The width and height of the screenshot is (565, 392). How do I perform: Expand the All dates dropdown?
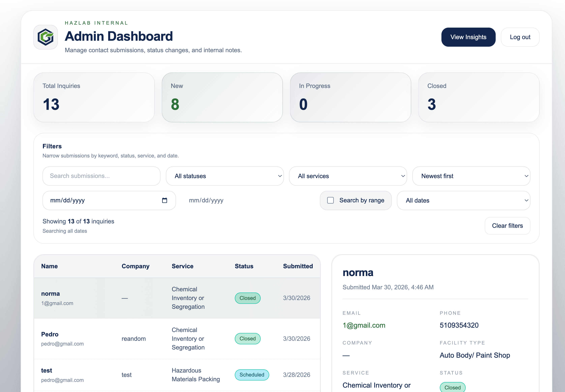pyautogui.click(x=463, y=200)
